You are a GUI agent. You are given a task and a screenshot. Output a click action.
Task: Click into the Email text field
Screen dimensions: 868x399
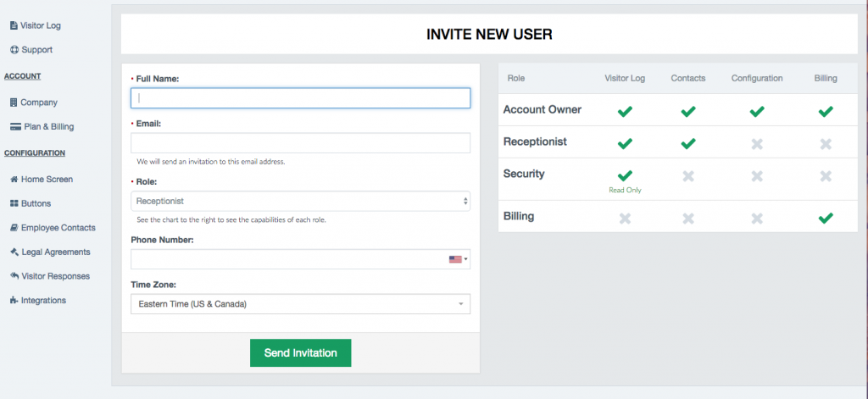click(x=301, y=143)
